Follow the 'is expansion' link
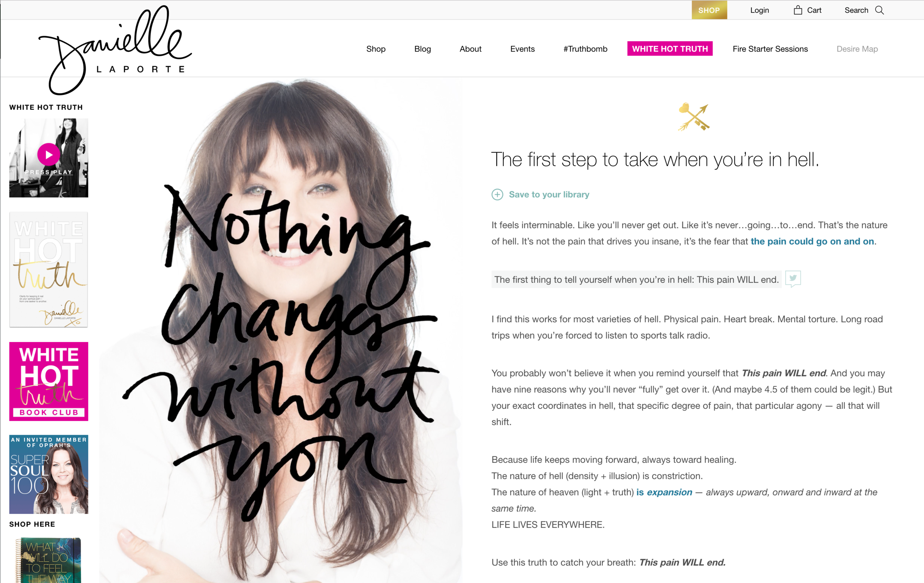Viewport: 924px width, 583px height. 664,492
